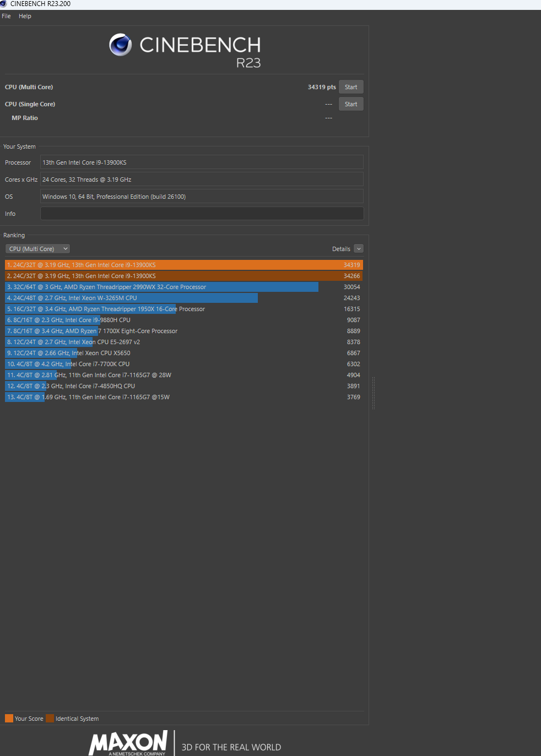Click the brown Identical System legend swatch
The height and width of the screenshot is (756, 541).
tap(50, 718)
